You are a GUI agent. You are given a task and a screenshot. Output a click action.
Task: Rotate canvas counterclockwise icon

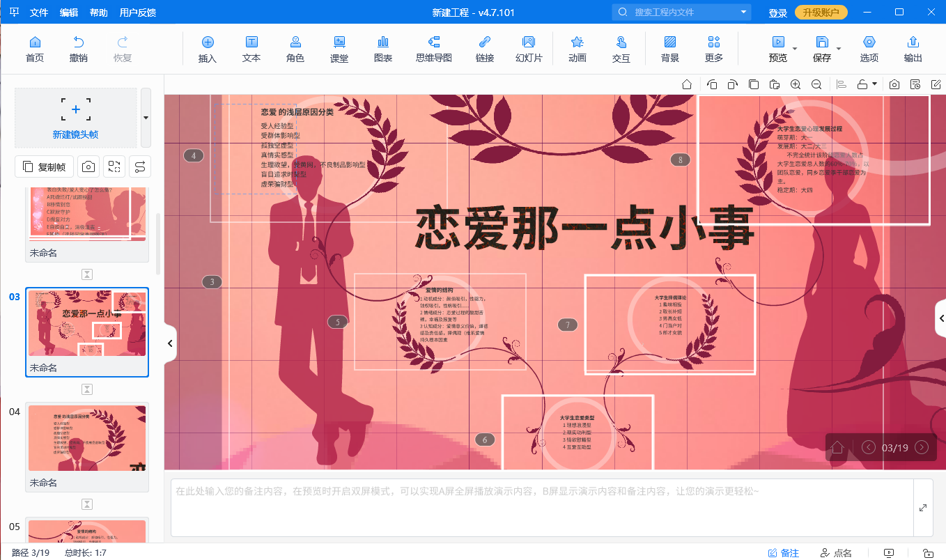tap(712, 84)
